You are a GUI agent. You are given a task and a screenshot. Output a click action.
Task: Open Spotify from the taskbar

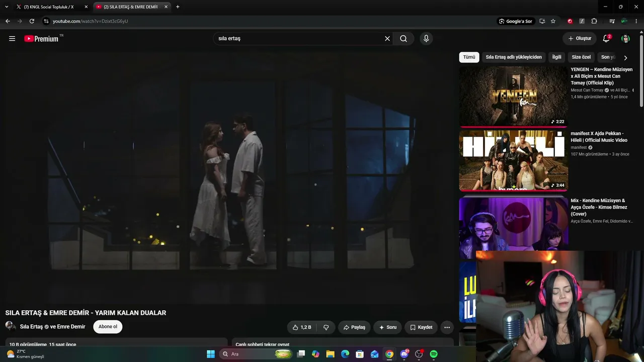coord(434,354)
